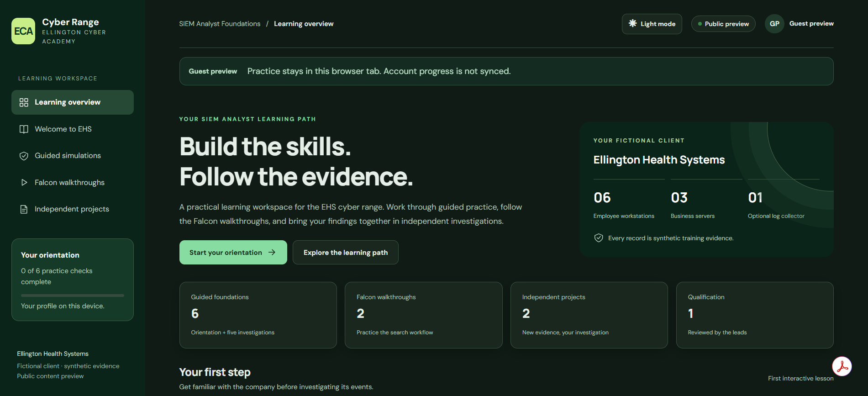Click the Your orientation sidebar card title
Screen dimensions: 868x396
coord(50,255)
